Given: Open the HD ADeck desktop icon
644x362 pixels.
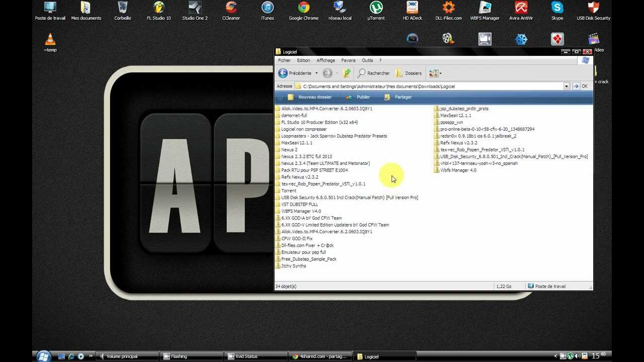Looking at the screenshot, I should click(x=412, y=11).
